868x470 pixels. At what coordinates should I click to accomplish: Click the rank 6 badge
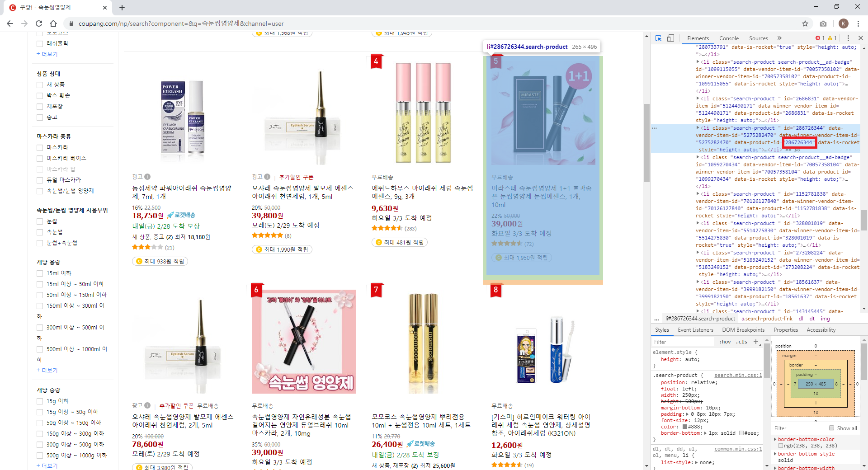pyautogui.click(x=256, y=290)
